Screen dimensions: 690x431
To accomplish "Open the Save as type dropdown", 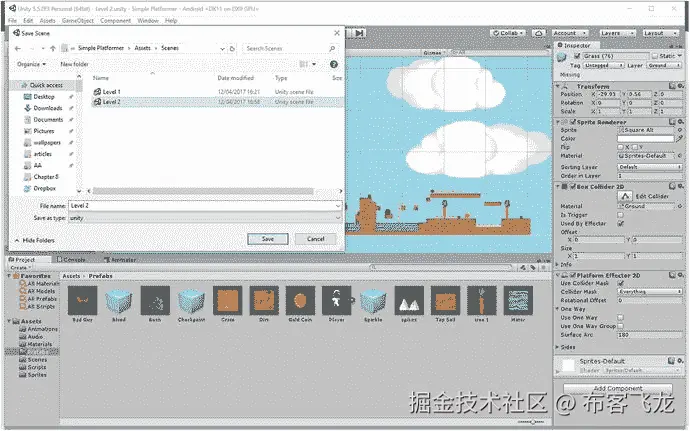I will pos(205,218).
